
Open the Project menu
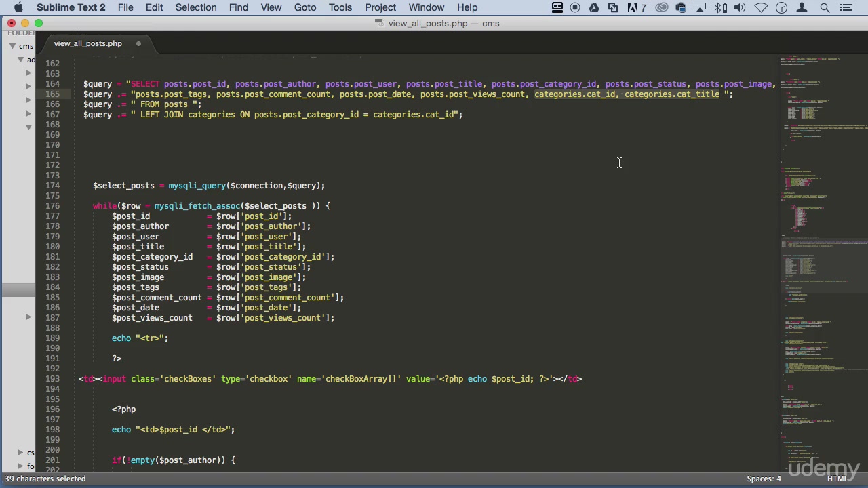(x=380, y=7)
